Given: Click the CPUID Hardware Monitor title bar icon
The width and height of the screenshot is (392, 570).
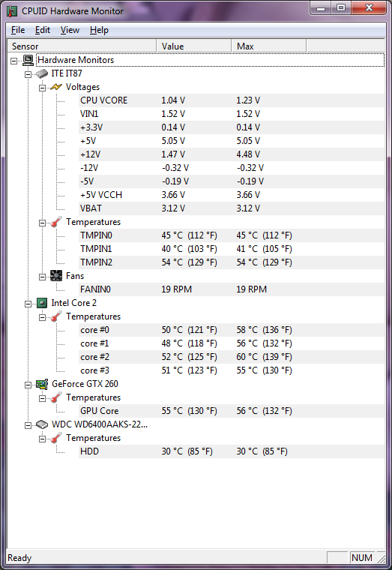Looking at the screenshot, I should [x=12, y=11].
